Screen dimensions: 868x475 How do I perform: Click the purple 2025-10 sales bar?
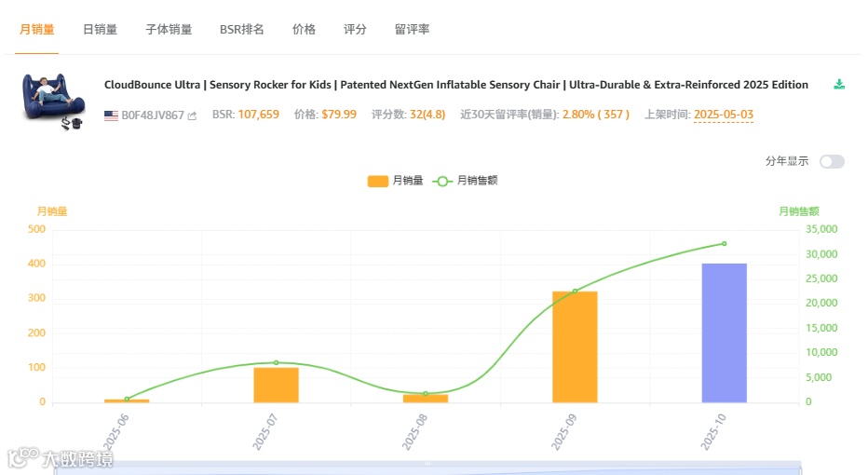[x=724, y=332]
